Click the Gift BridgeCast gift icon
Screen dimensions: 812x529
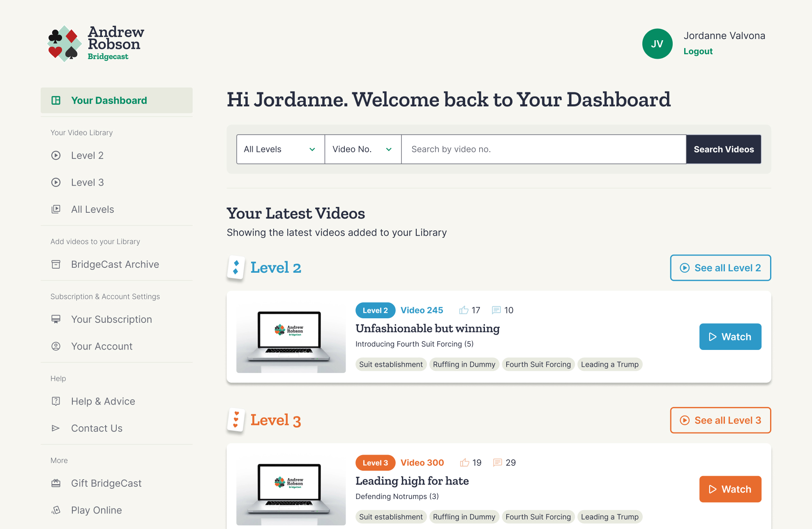(x=56, y=483)
